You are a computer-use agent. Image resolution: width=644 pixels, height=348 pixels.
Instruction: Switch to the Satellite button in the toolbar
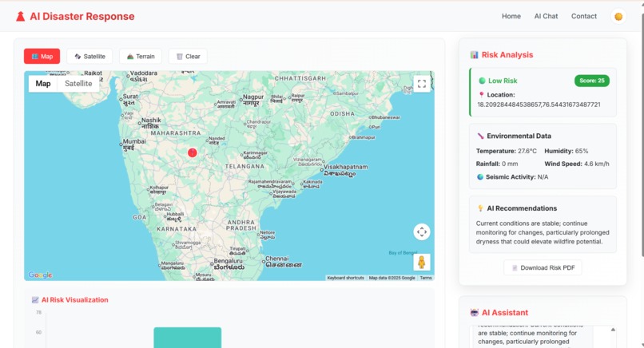89,56
